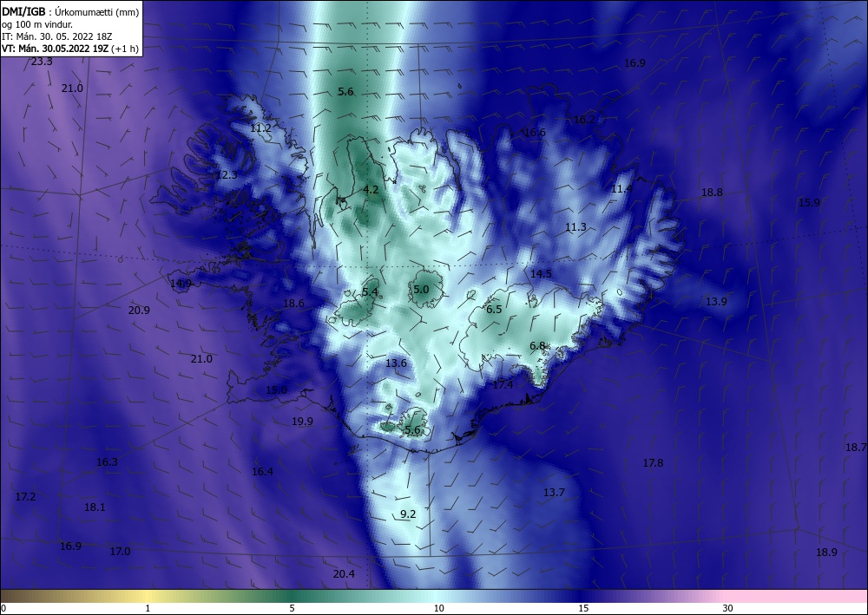Select the 'IT: Mán. 30. 05. 2022 18Z' line
This screenshot has width=868, height=615.
(x=57, y=36)
